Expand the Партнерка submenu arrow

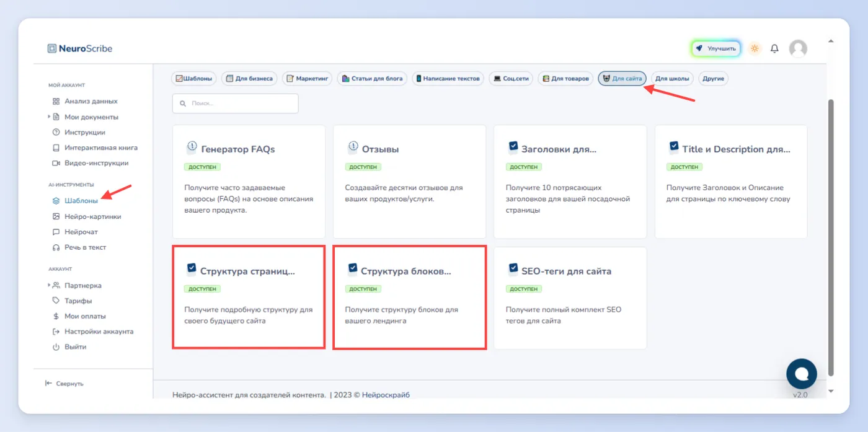pos(49,285)
